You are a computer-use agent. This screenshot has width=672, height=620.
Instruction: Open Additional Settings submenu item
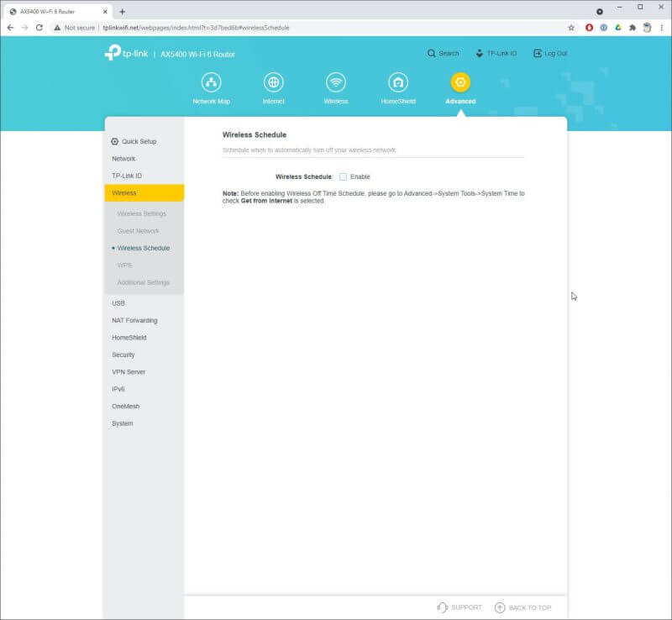[143, 282]
